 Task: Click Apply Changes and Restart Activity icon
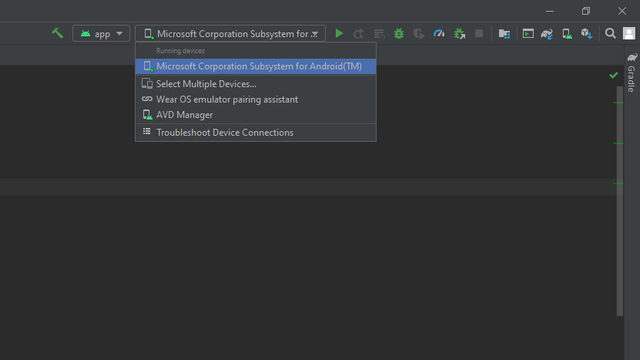(358, 33)
